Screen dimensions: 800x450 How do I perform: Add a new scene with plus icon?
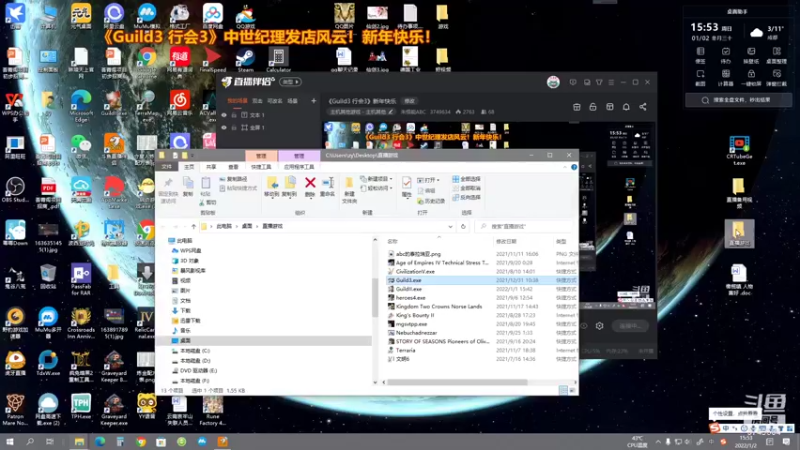coord(314,101)
